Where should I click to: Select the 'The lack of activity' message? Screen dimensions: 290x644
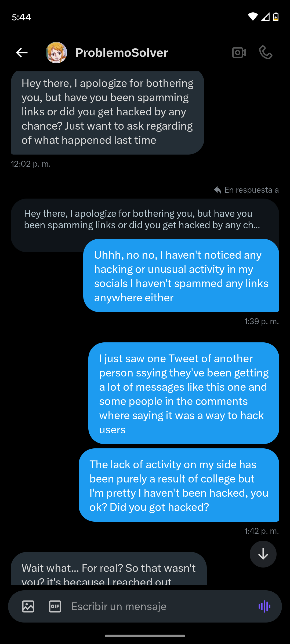[179, 485]
